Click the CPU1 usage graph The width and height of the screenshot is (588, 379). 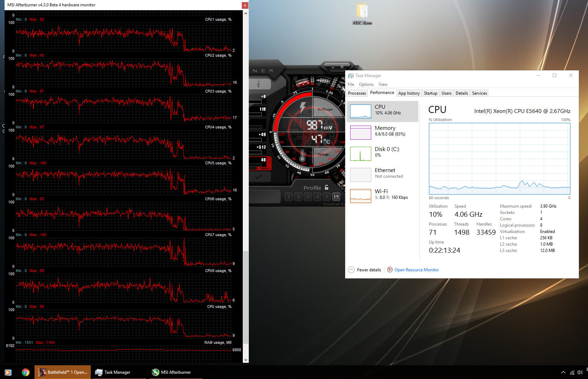(x=124, y=37)
